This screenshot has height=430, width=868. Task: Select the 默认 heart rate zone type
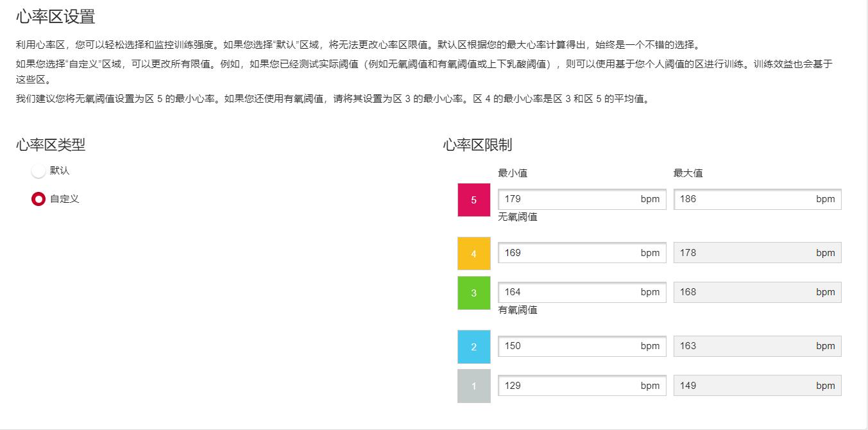pyautogui.click(x=38, y=170)
